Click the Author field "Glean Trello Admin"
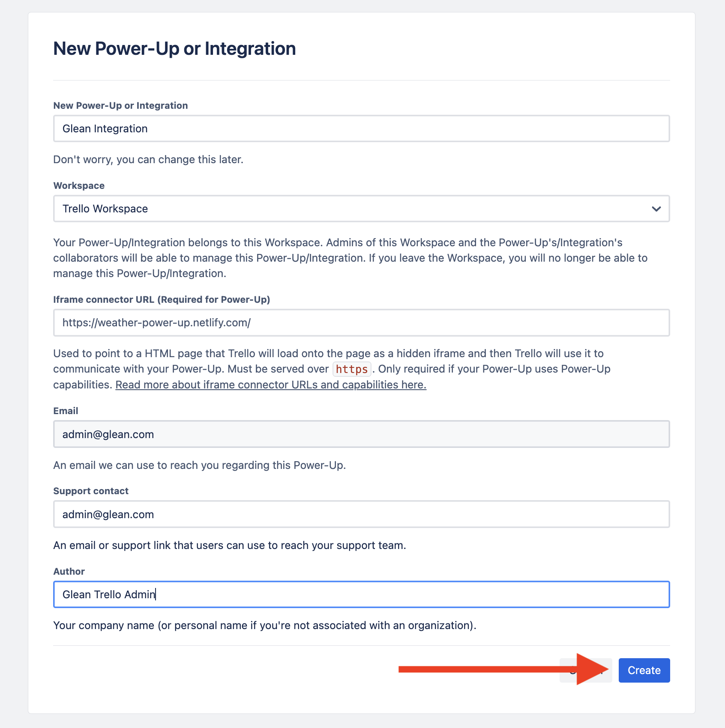 (x=361, y=594)
